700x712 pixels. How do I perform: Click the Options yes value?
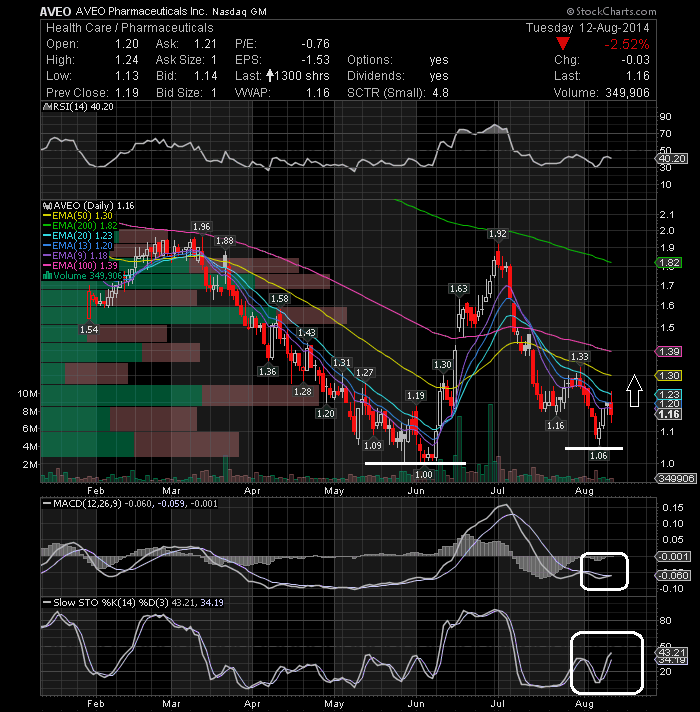pos(439,60)
